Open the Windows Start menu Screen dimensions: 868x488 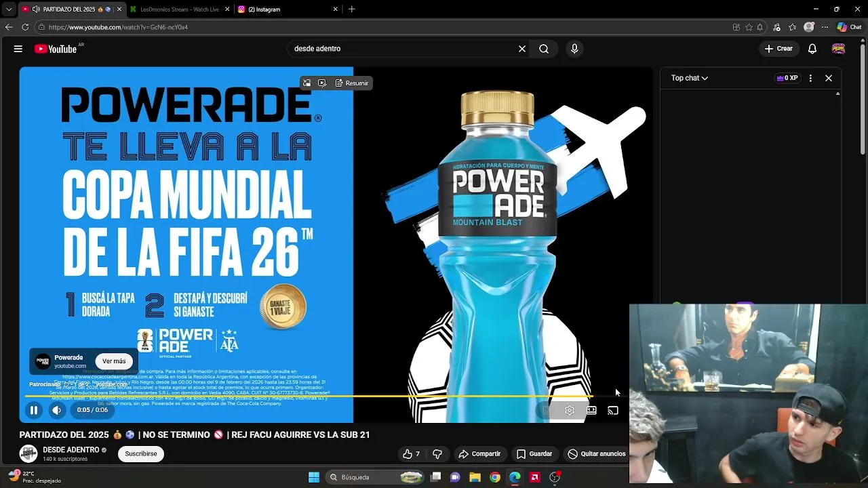pyautogui.click(x=314, y=477)
